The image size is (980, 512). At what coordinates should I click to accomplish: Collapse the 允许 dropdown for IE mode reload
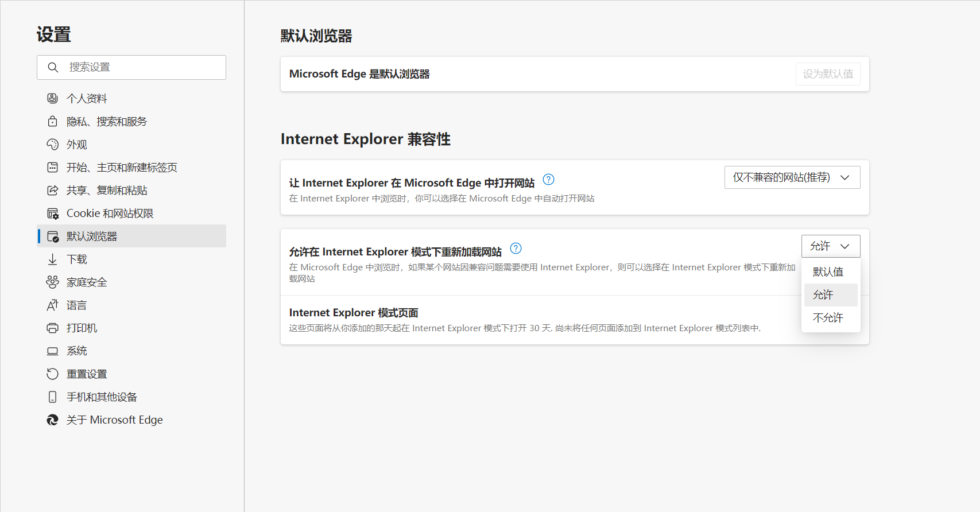[831, 246]
